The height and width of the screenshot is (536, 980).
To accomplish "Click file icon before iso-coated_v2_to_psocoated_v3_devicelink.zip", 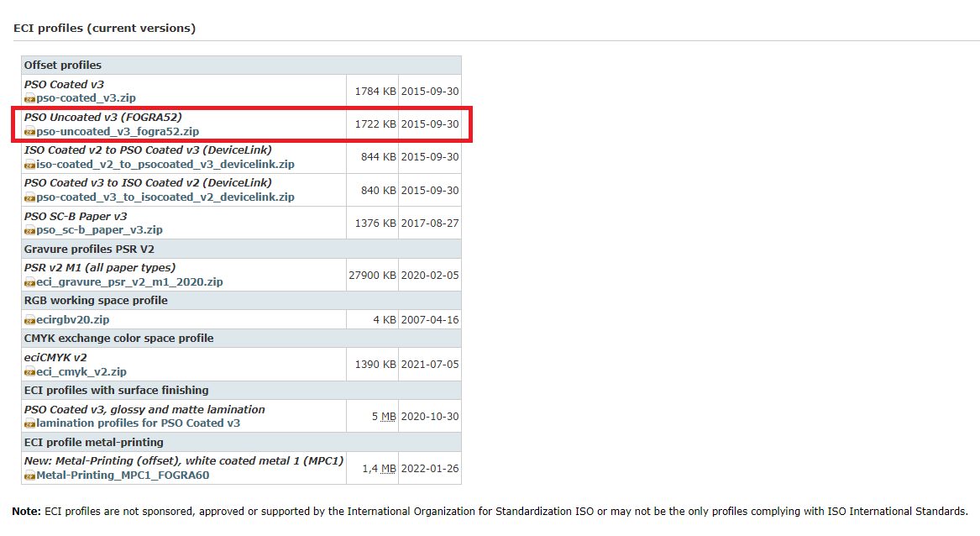I will point(29,165).
